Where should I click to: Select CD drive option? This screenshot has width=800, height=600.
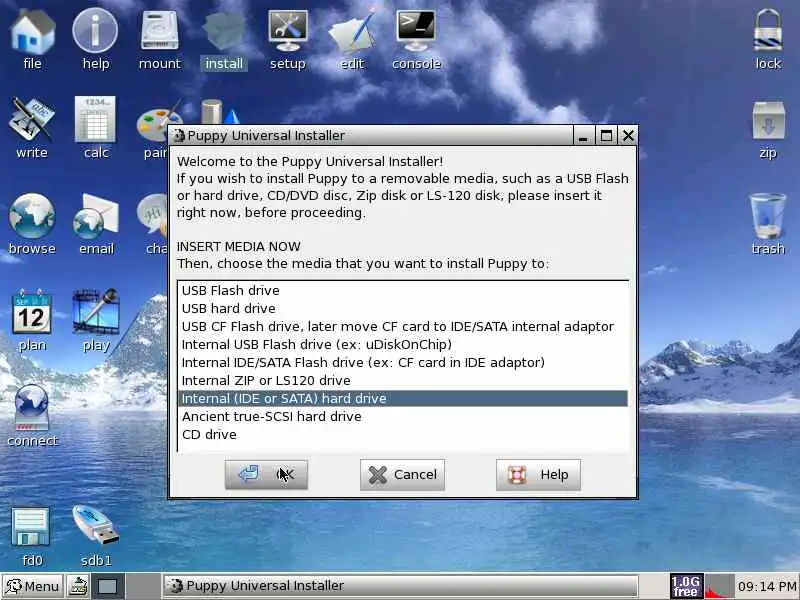tap(403, 435)
